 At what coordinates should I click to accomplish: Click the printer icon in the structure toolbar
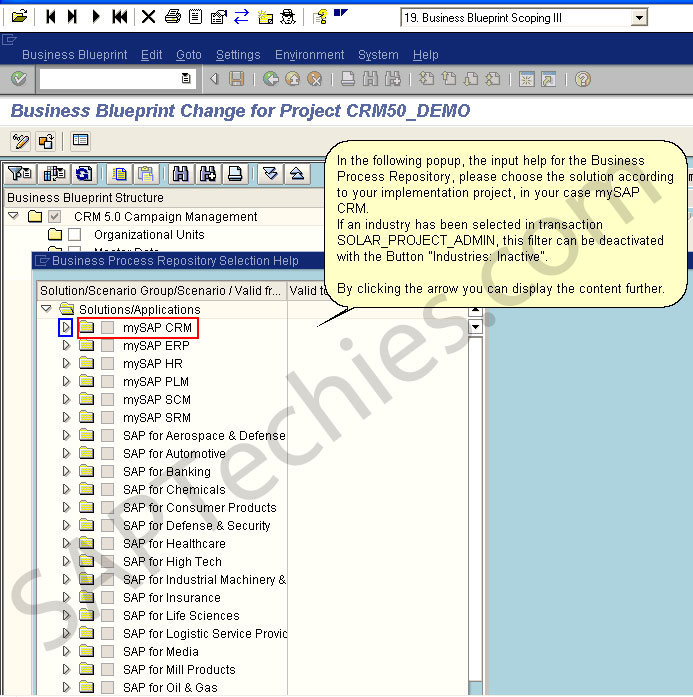pos(234,173)
